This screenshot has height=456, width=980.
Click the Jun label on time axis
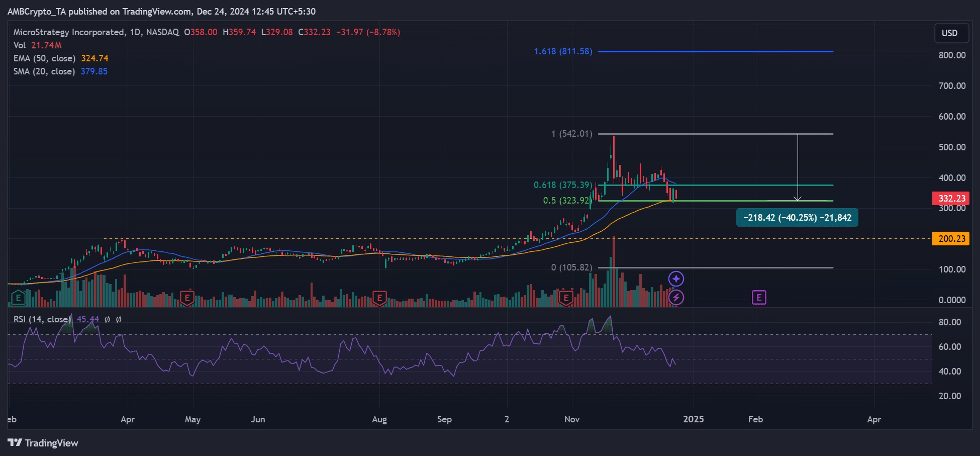coord(258,419)
